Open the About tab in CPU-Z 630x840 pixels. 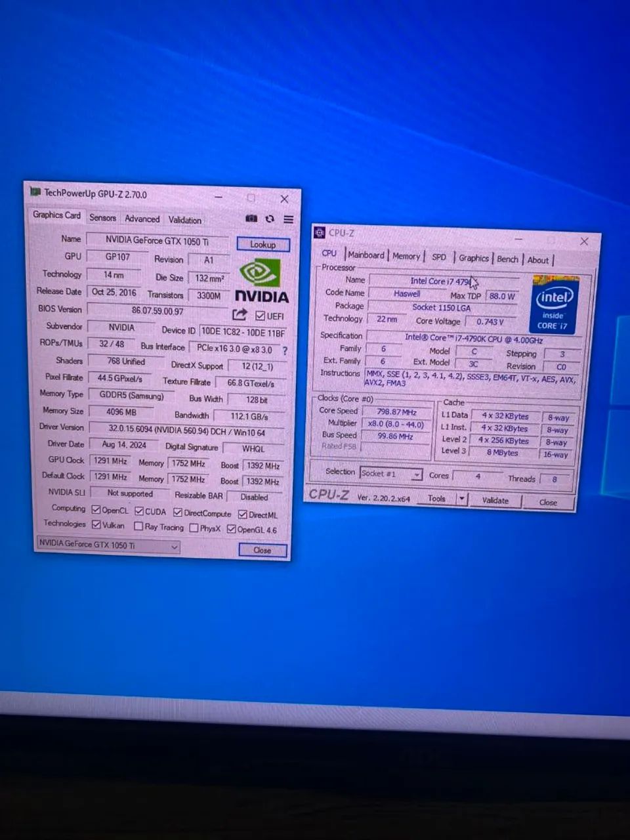[x=538, y=261]
